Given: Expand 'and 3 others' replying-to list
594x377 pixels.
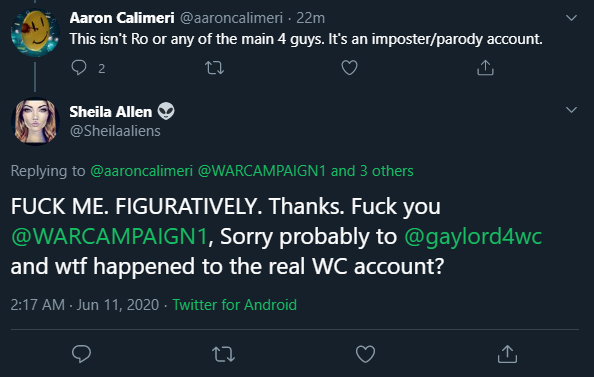Looking at the screenshot, I should (x=372, y=171).
